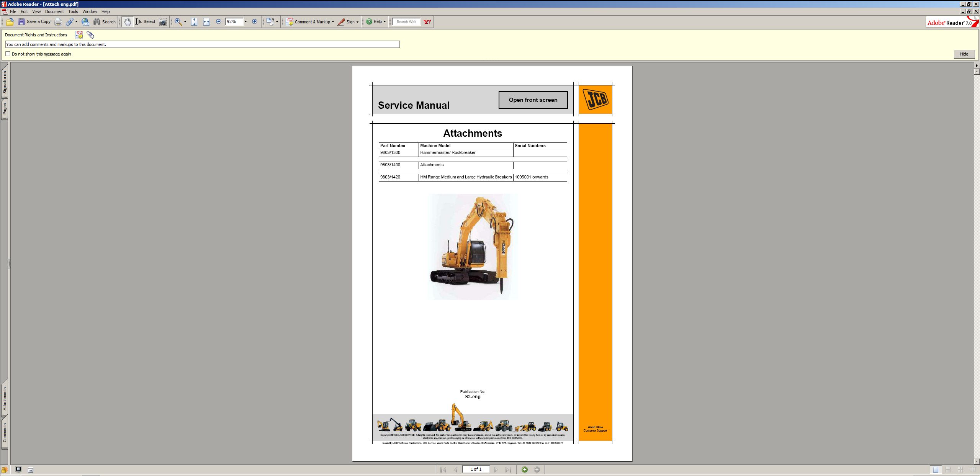Open the Signatures side panel tab
The image size is (980, 476).
click(x=5, y=82)
